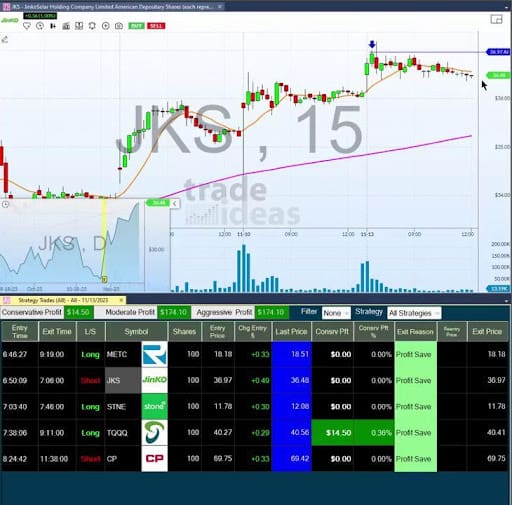The image size is (512, 505).
Task: Click the bar chart indicators icon
Action: coord(66,26)
